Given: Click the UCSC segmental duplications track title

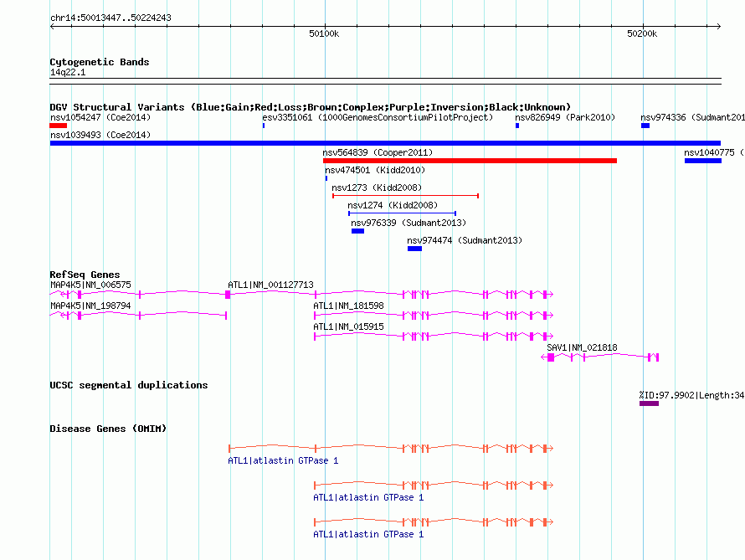Looking at the screenshot, I should coord(129,385).
